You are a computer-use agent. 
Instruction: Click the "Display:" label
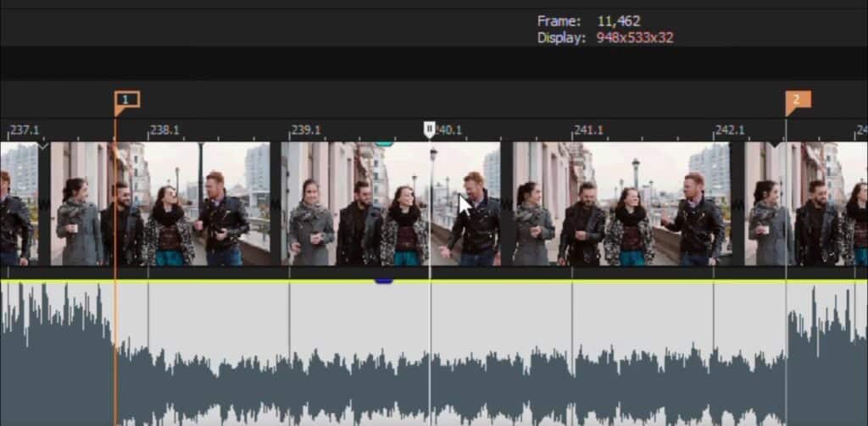(x=561, y=38)
